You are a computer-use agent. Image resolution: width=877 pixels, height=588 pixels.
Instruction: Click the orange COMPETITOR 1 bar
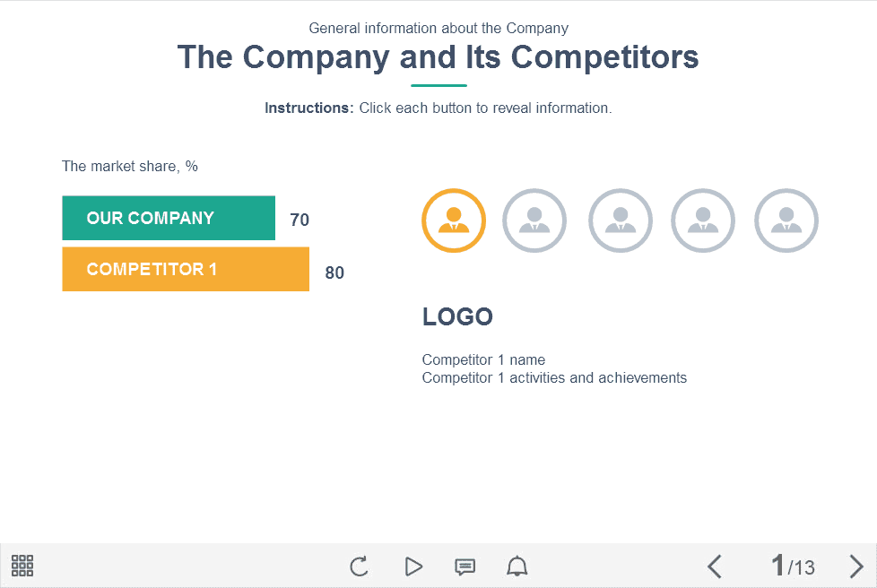(x=186, y=269)
